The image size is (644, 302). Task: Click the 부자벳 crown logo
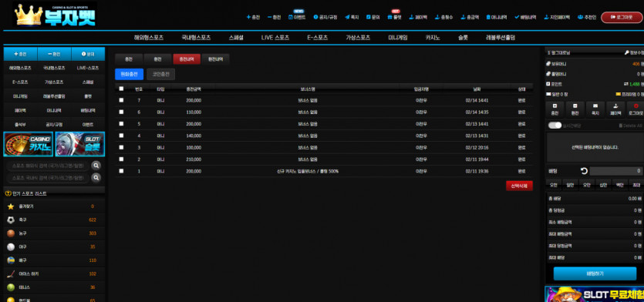pos(55,15)
